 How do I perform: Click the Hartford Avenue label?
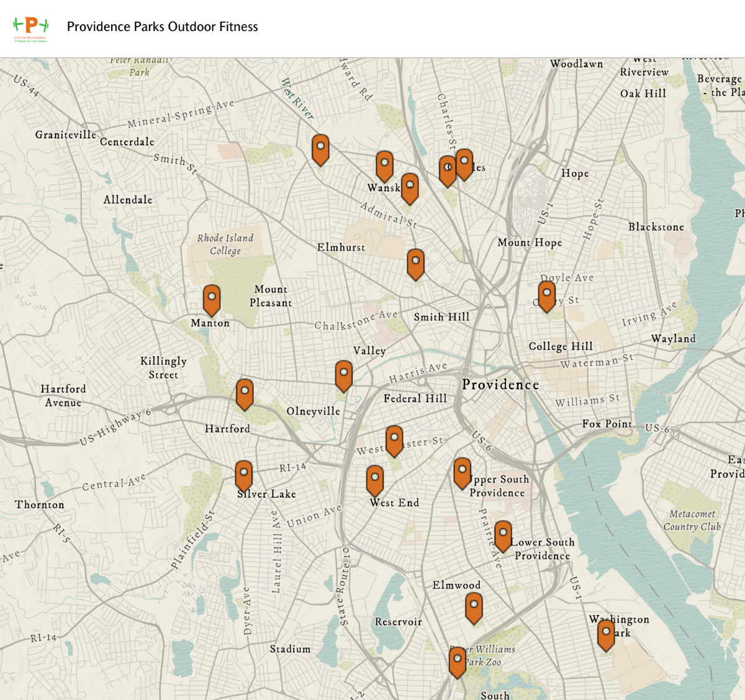pos(63,396)
